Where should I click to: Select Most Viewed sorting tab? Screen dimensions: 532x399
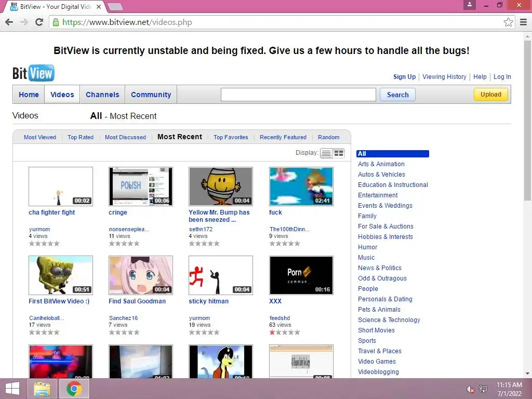click(40, 137)
